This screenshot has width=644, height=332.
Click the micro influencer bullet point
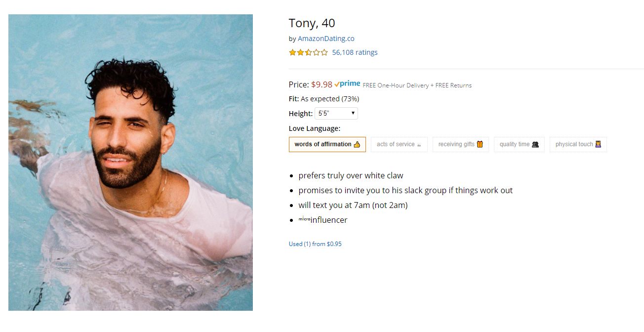[323, 220]
